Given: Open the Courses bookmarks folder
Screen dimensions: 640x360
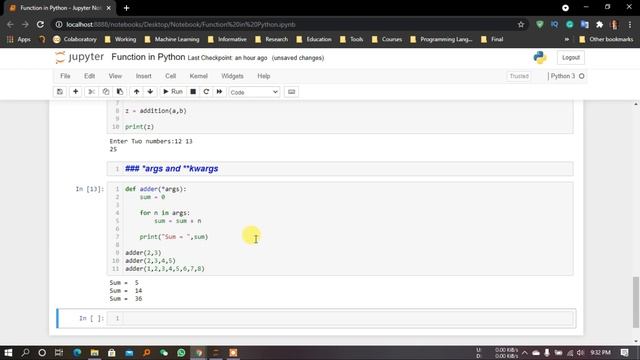Looking at the screenshot, I should (x=387, y=40).
